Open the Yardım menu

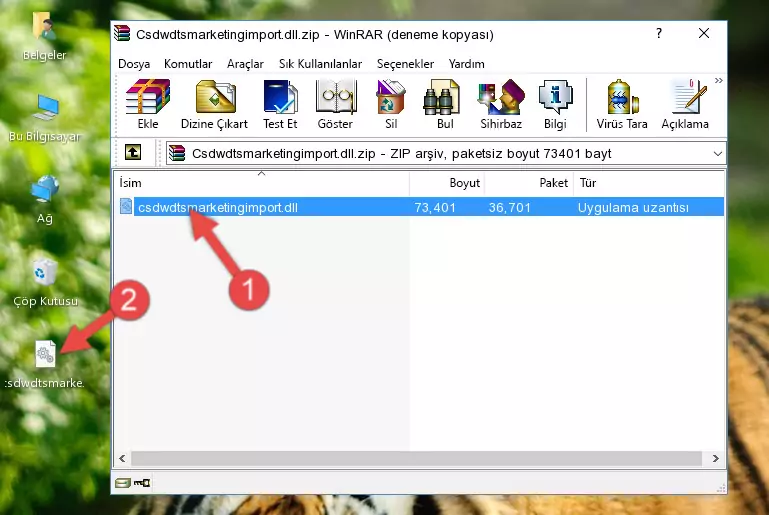[x=466, y=64]
